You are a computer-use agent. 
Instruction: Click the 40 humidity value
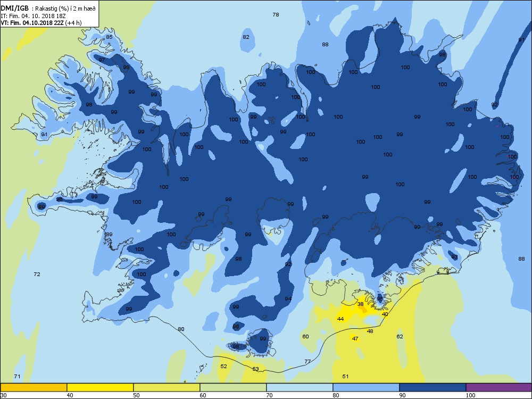coord(385,314)
